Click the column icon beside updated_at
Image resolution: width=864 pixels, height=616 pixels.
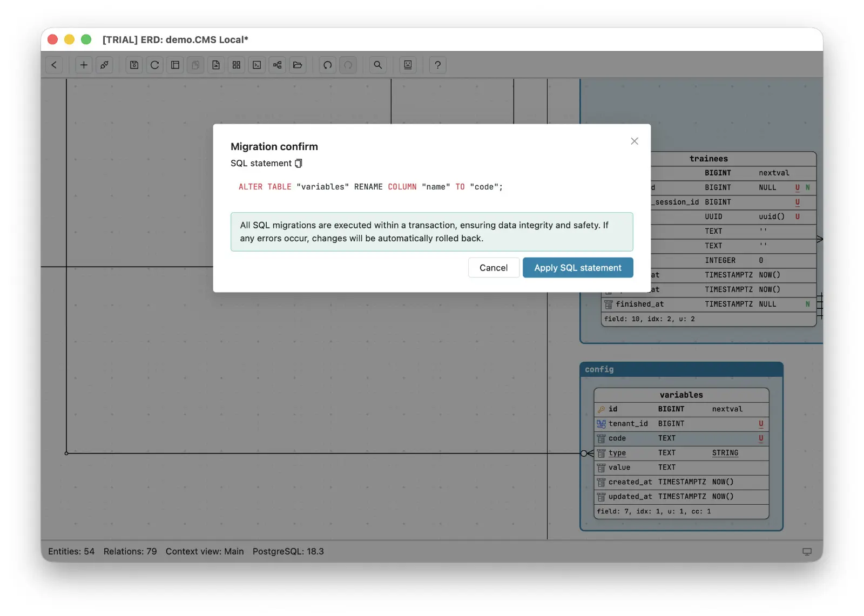(x=601, y=497)
